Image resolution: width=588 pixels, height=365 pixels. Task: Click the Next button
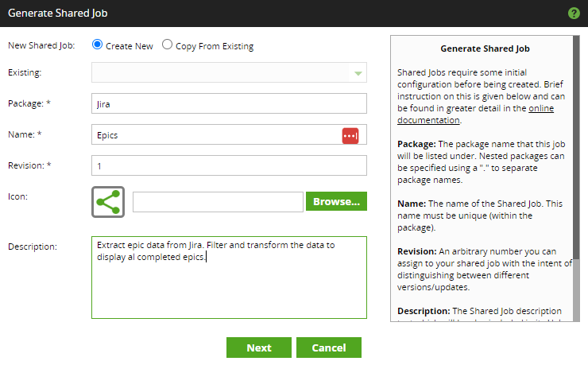tap(259, 348)
